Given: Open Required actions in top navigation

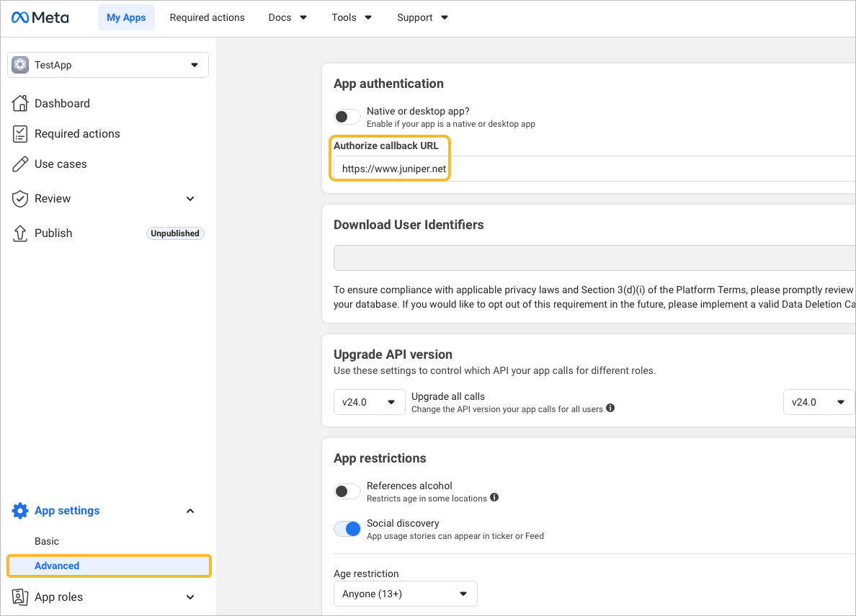Looking at the screenshot, I should tap(207, 17).
